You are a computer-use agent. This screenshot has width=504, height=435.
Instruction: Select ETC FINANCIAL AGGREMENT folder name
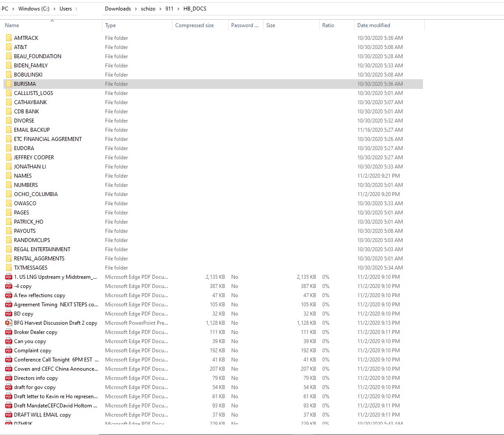point(48,139)
